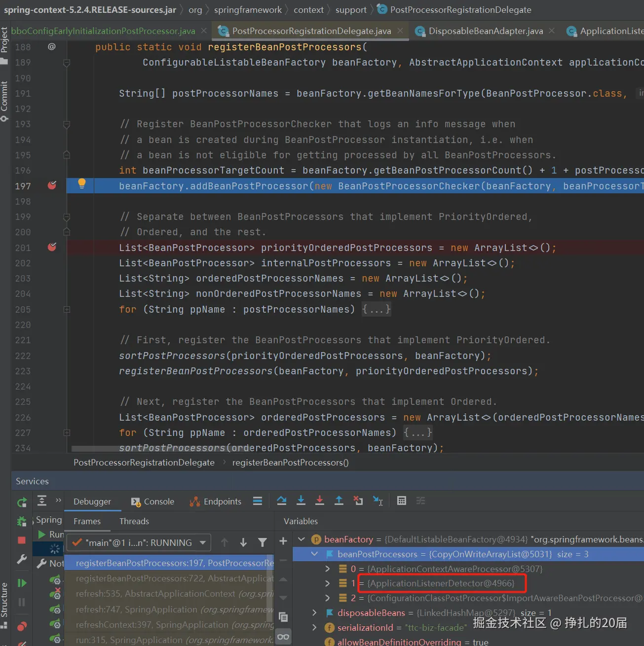Open View Breakpoints double red circle icon

coord(22,627)
